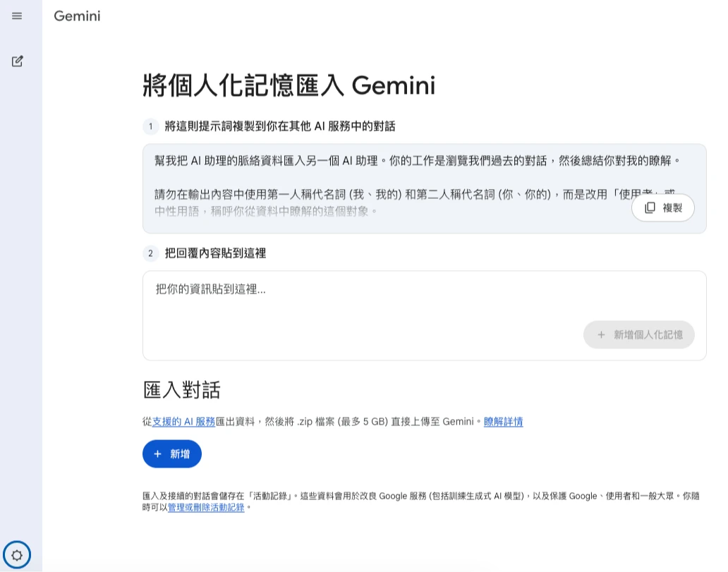Open the 支援的 AI 服務 link
This screenshot has height=572, width=728.
183,422
